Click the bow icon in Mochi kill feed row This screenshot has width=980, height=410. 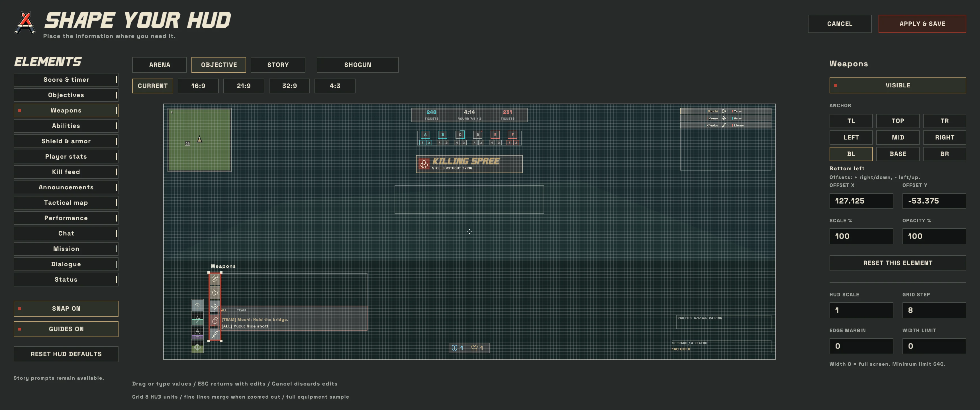pyautogui.click(x=724, y=111)
